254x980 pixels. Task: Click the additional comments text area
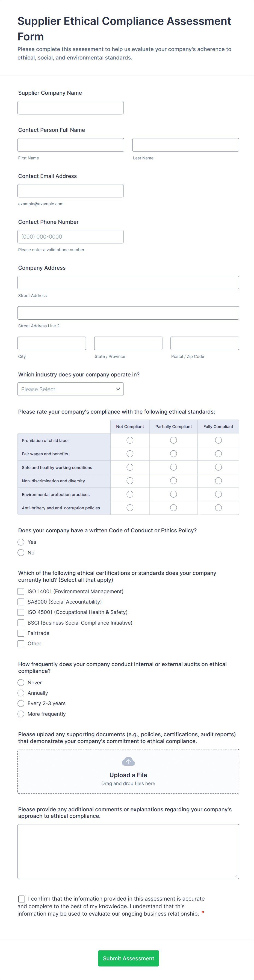tap(128, 851)
